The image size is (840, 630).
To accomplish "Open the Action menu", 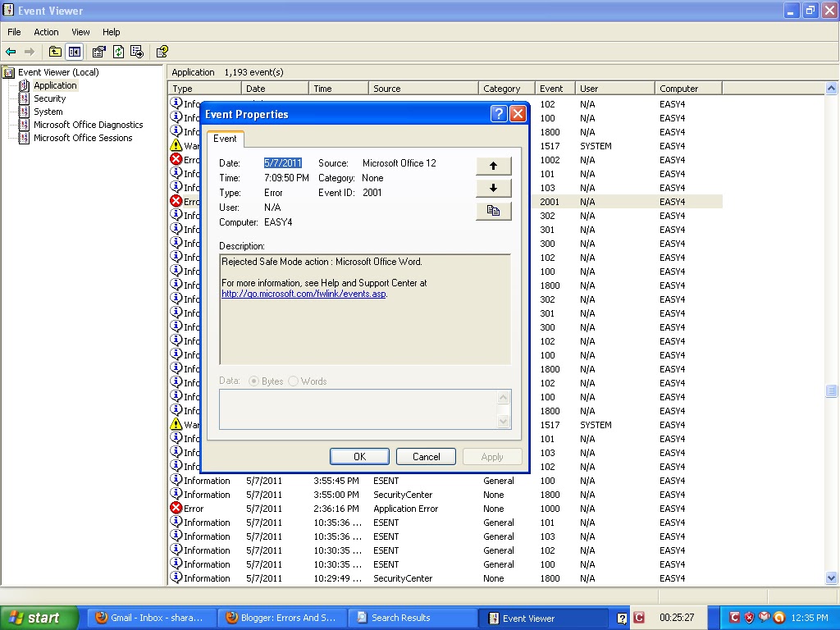I will click(x=46, y=32).
